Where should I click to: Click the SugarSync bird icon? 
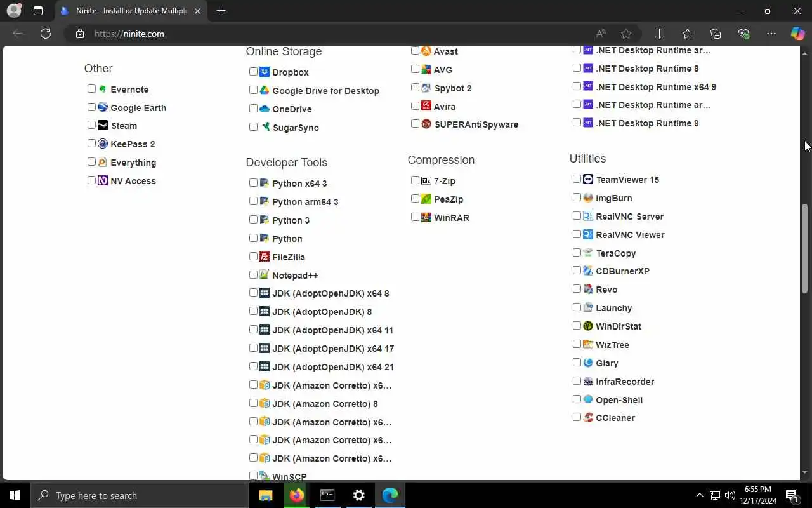pyautogui.click(x=265, y=128)
